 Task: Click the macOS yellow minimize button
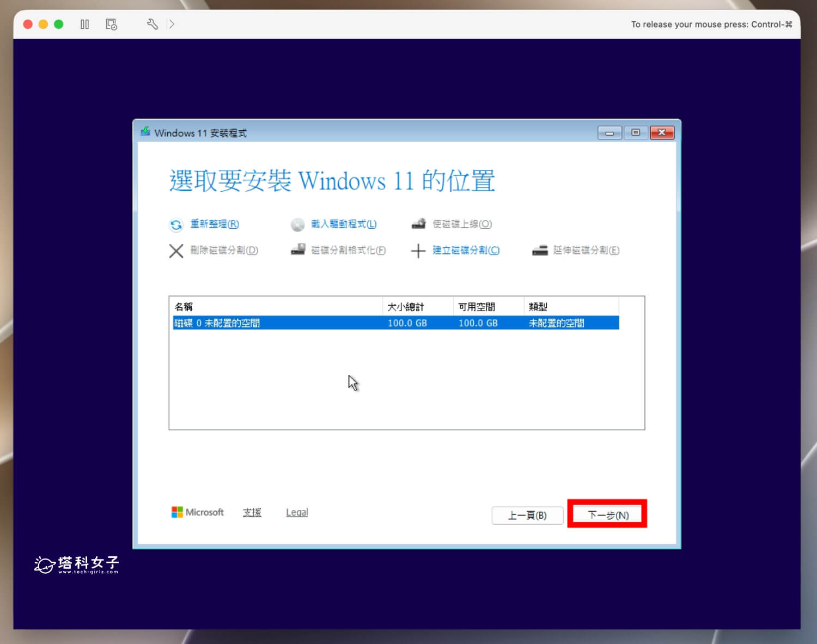tap(44, 24)
